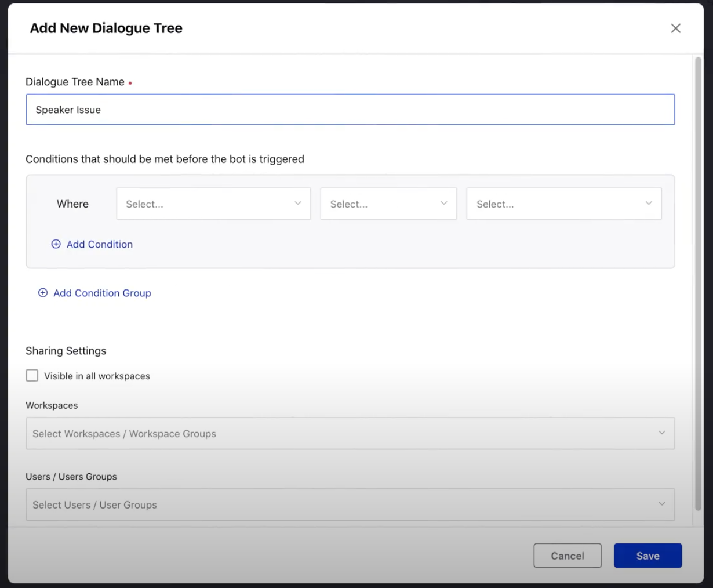Click the chevron on the second Select condition dropdown
This screenshot has width=713, height=588.
[443, 204]
